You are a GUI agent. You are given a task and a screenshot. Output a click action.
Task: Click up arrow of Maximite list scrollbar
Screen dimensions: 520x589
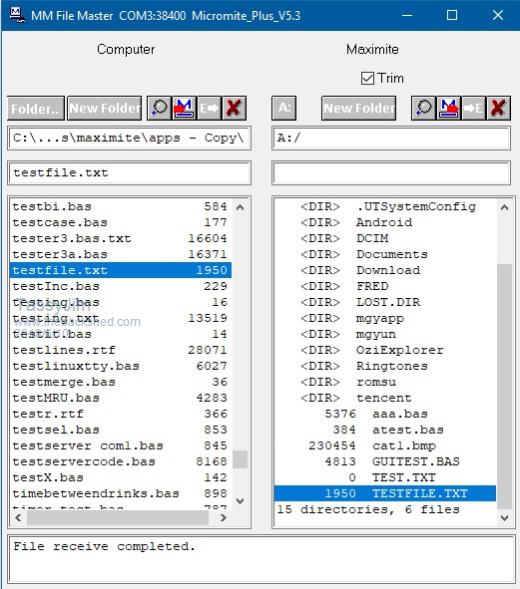pyautogui.click(x=505, y=207)
